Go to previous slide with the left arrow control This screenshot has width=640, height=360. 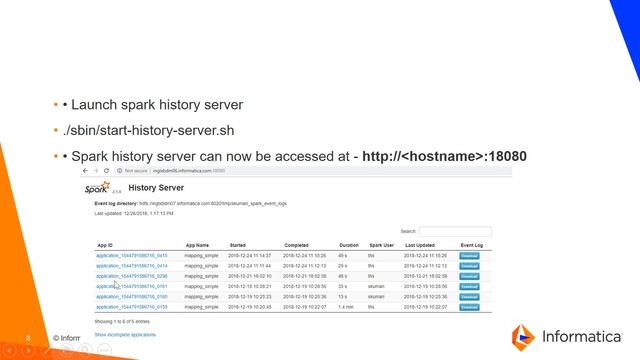click(10, 350)
